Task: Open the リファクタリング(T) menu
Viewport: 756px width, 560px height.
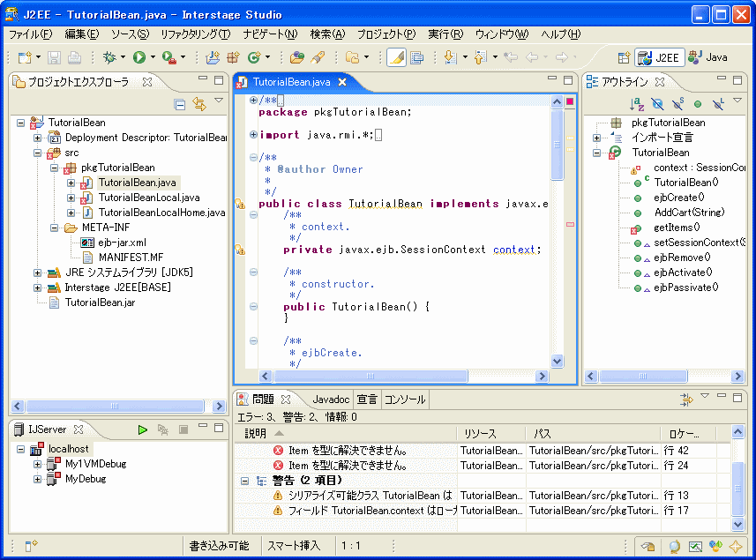Action: click(196, 34)
